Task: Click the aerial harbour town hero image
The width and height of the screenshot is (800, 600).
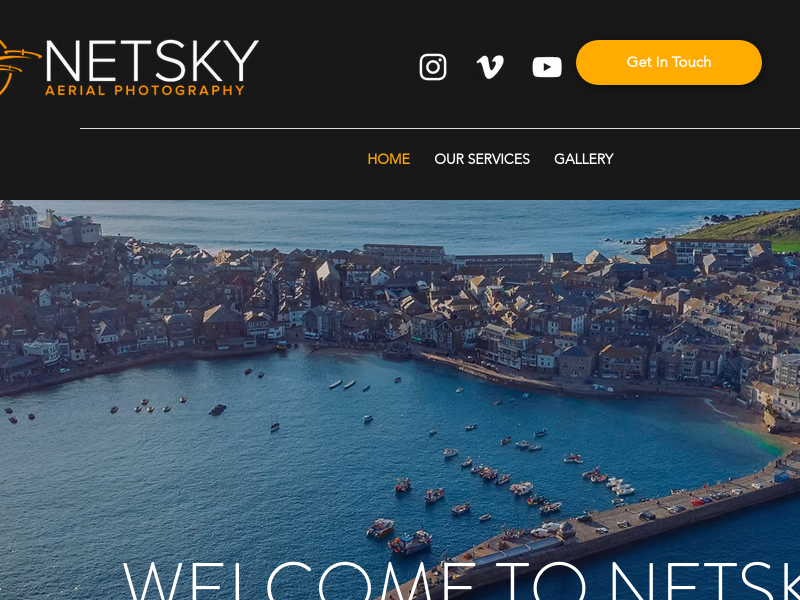Action: click(400, 400)
